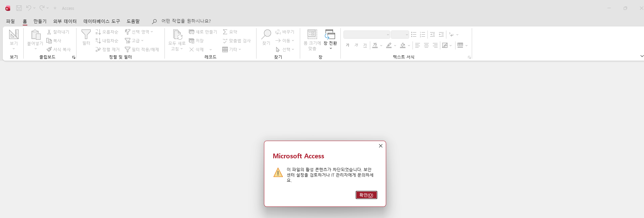Screen dimensions: 644x218
Task: Confirm the dialog with 확인(O) button
Action: [x=366, y=195]
